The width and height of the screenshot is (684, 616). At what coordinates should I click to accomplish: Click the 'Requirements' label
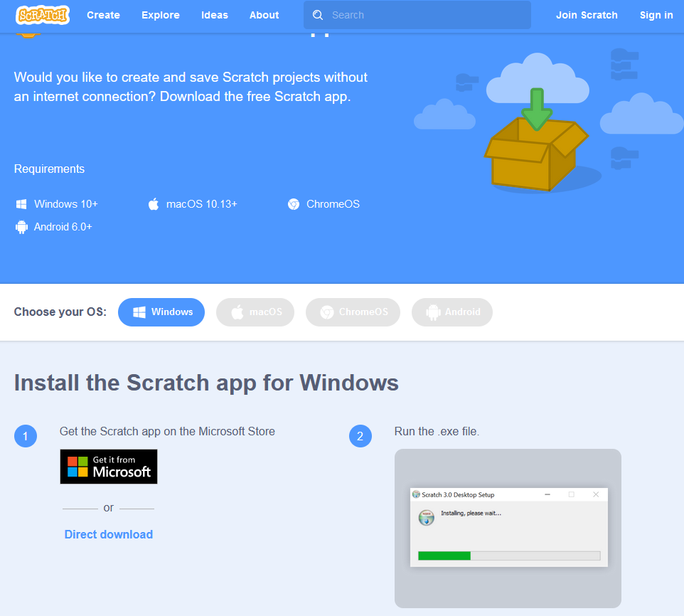coord(49,169)
